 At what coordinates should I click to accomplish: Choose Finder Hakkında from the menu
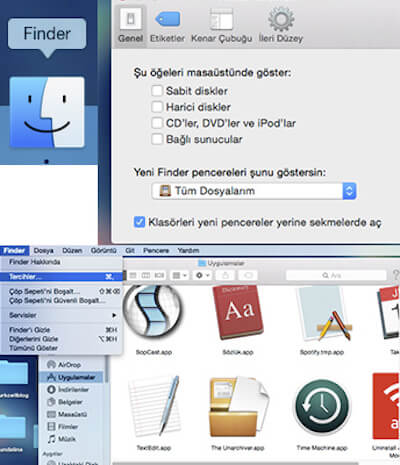(x=61, y=262)
